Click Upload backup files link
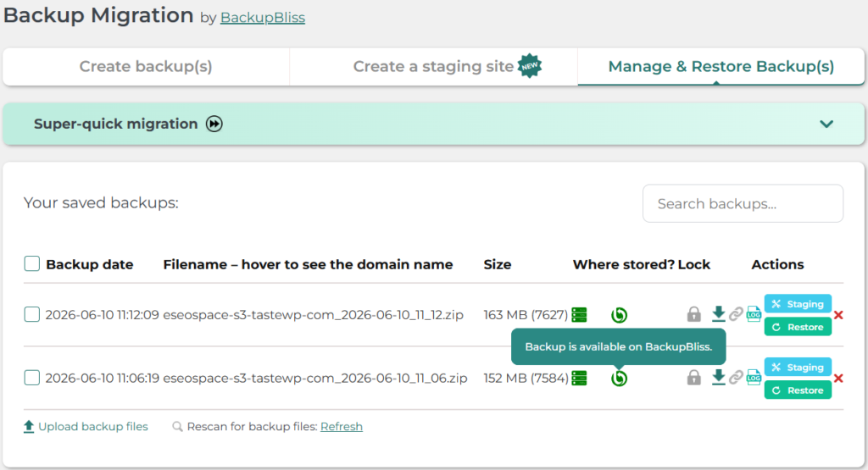The image size is (868, 470). [93, 426]
